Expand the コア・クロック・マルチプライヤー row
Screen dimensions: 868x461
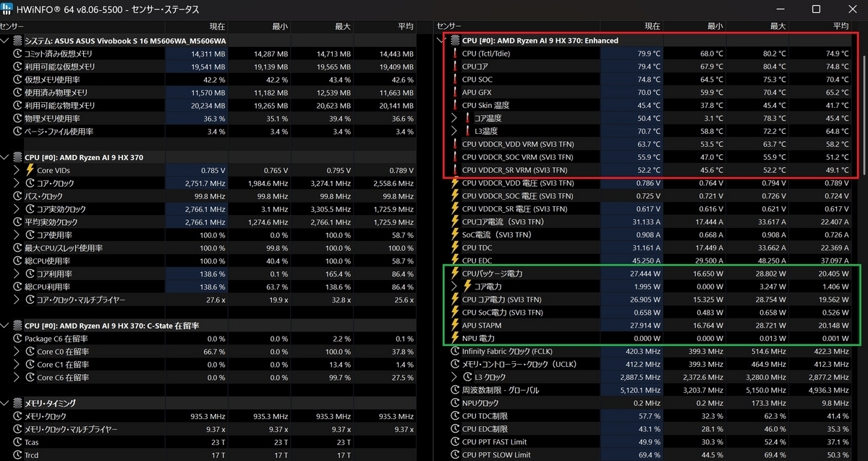coord(17,300)
